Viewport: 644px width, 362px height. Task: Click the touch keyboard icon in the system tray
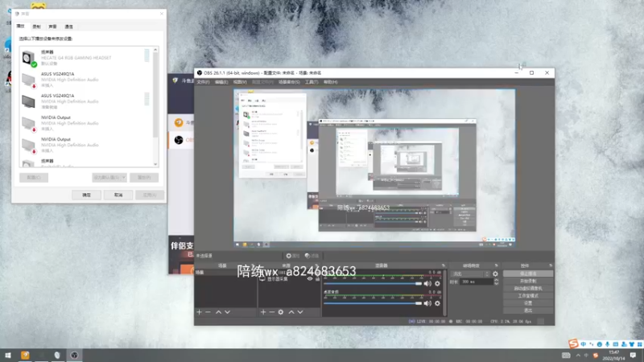[566, 356]
